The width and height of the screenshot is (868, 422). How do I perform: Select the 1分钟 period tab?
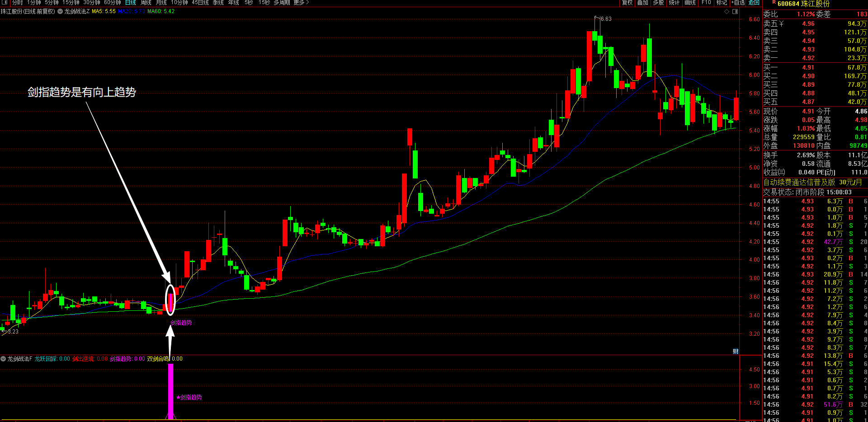(x=34, y=3)
